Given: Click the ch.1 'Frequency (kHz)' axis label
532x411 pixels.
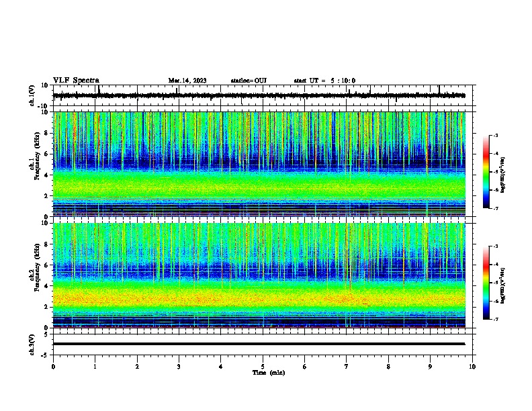Looking at the screenshot, I should pos(37,156).
